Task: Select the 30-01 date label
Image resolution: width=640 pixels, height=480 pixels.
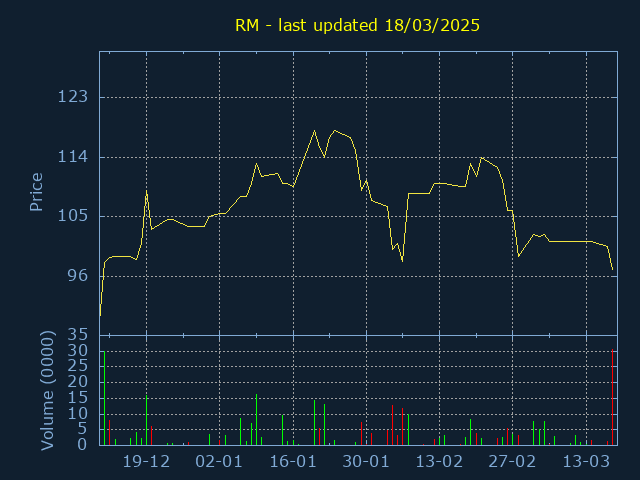Action: [x=366, y=462]
